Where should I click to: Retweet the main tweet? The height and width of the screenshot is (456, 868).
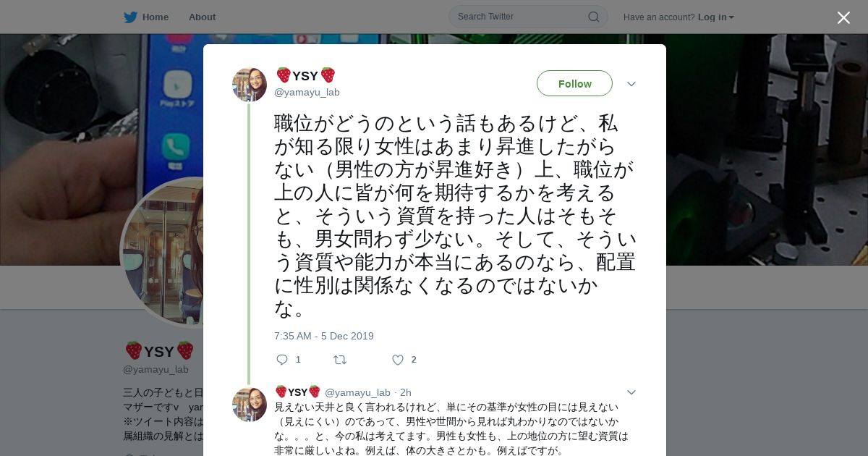340,360
